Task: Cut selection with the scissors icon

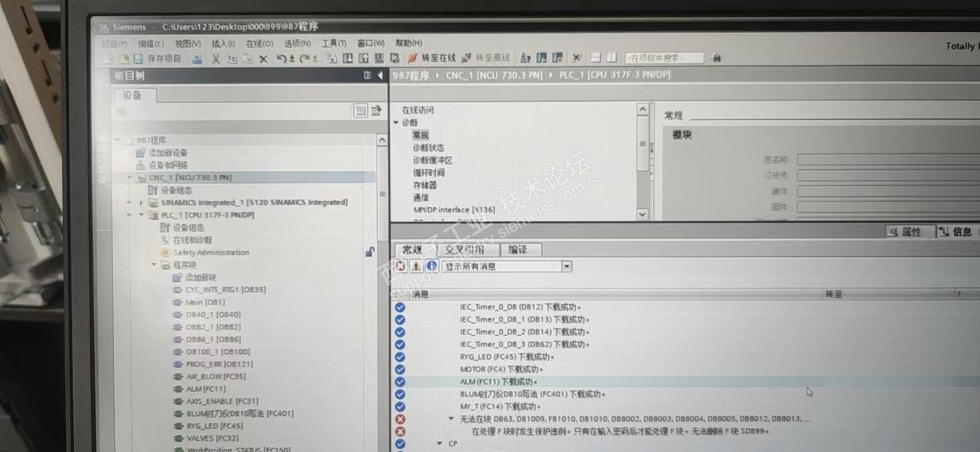Action: click(x=215, y=59)
